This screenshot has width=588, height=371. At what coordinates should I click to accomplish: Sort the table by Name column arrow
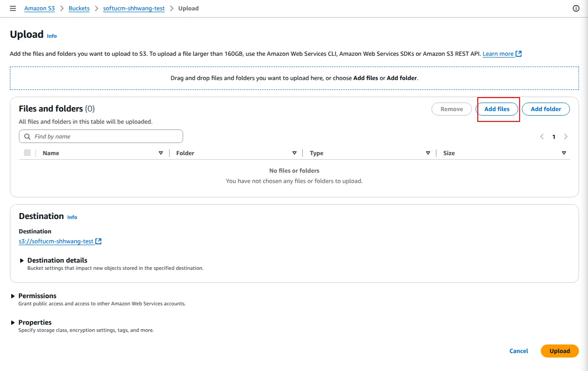pyautogui.click(x=161, y=153)
